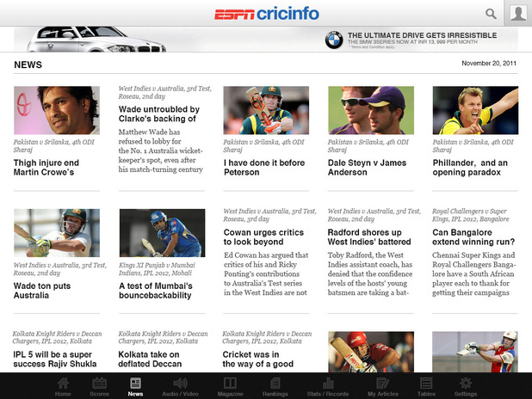The height and width of the screenshot is (399, 532).
Task: Open 'Phillander, and an opening paradox' headline
Action: click(470, 168)
